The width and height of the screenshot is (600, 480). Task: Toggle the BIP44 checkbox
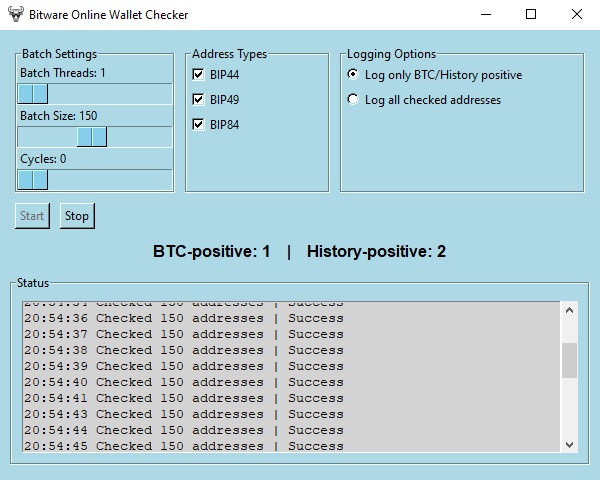pyautogui.click(x=198, y=75)
